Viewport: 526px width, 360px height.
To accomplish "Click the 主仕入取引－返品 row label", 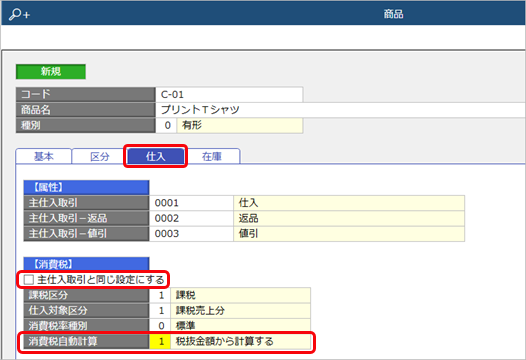I will pyautogui.click(x=86, y=218).
